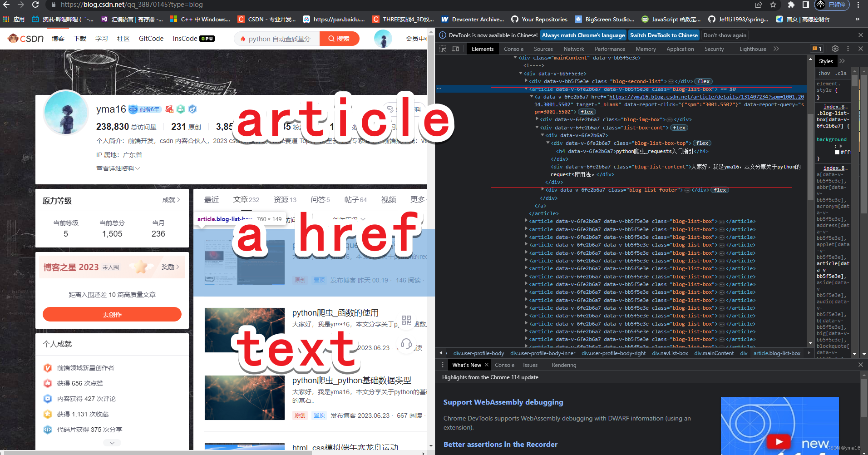Click the yma16 profile picture
Screen dimensions: 868x455
66,113
